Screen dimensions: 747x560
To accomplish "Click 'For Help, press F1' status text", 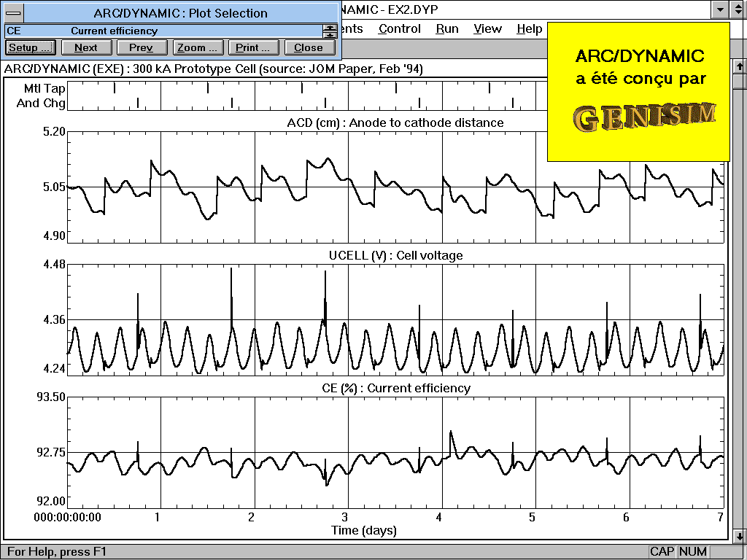I will [57, 552].
